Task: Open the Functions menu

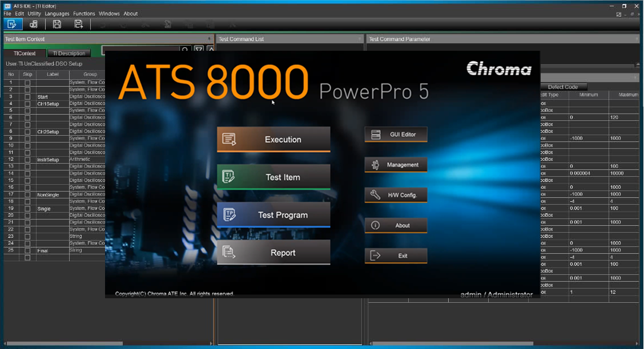Action: [x=84, y=14]
